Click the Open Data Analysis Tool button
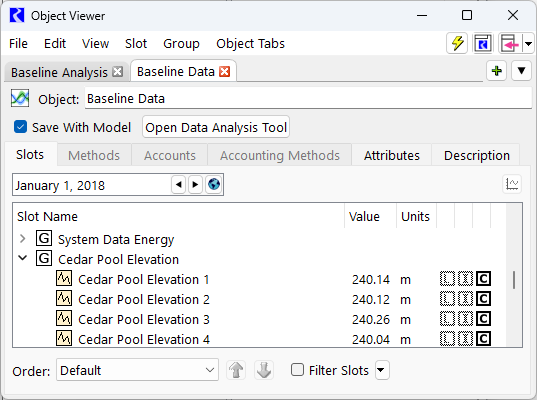The width and height of the screenshot is (537, 400). pyautogui.click(x=216, y=127)
